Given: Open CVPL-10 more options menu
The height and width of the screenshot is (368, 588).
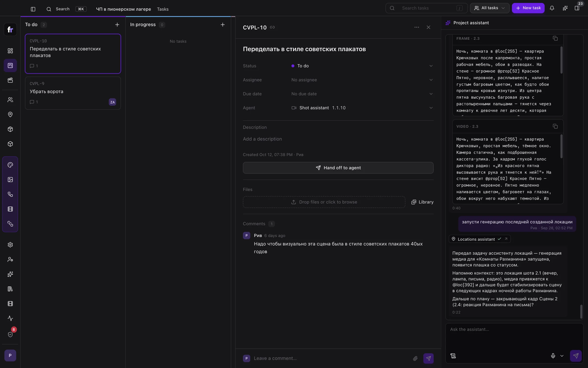Looking at the screenshot, I should click(416, 27).
